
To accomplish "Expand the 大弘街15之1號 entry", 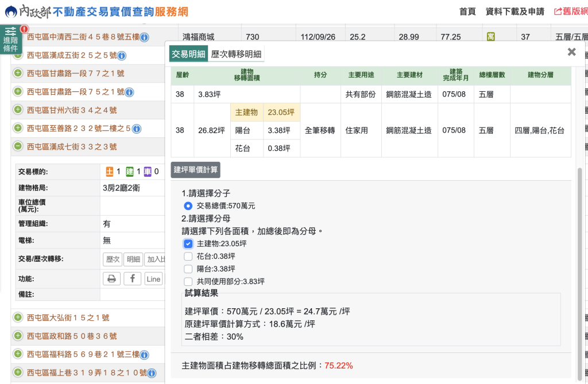I will [18, 317].
